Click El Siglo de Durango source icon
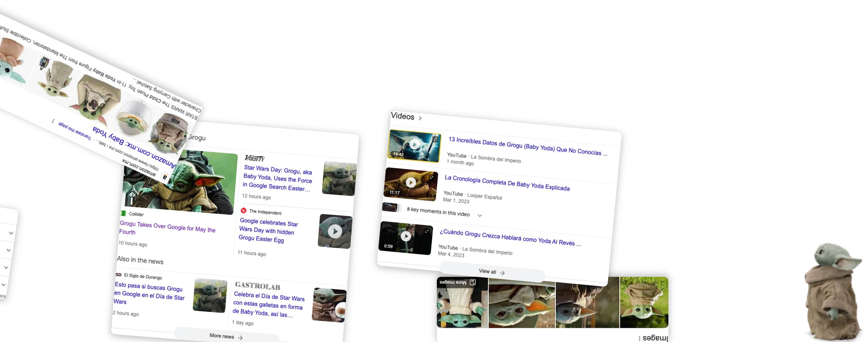 click(x=119, y=274)
